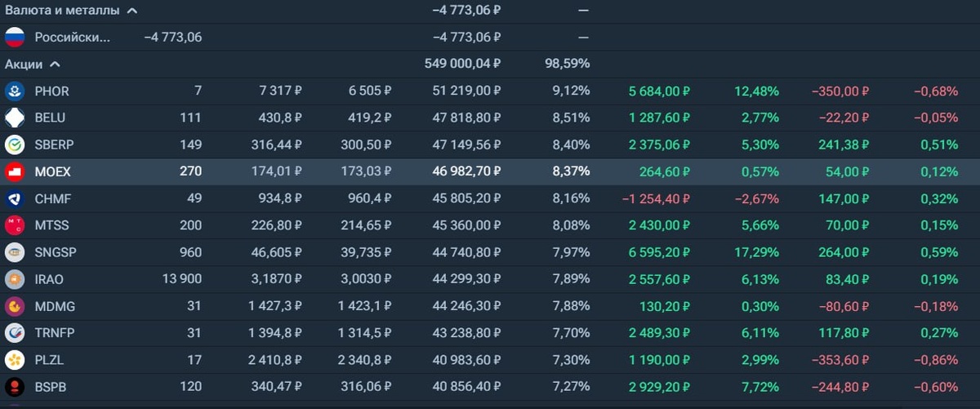
Task: Click the MOEX red logo icon
Action: click(15, 172)
